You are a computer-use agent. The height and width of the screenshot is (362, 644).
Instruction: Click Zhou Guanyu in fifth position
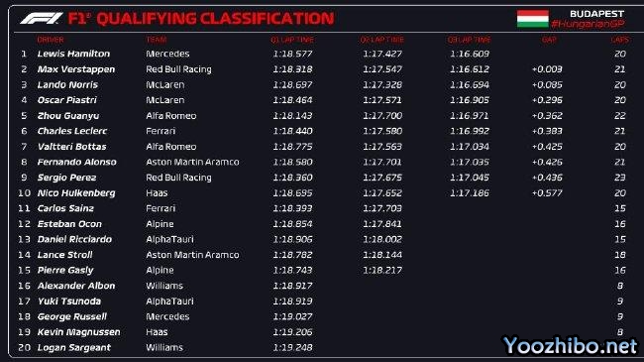(x=68, y=116)
